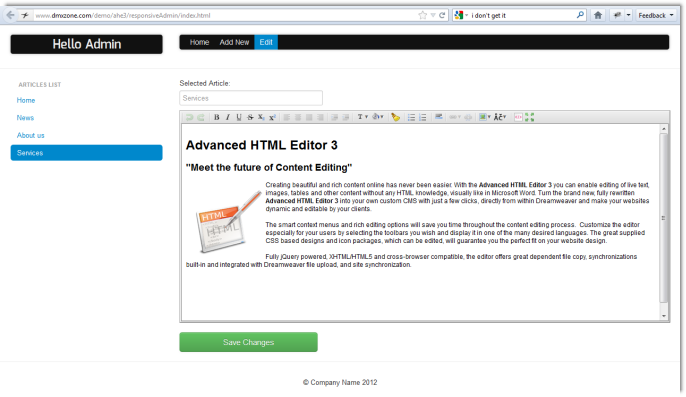The image size is (686, 397).
Task: Open the News article
Action: (25, 118)
